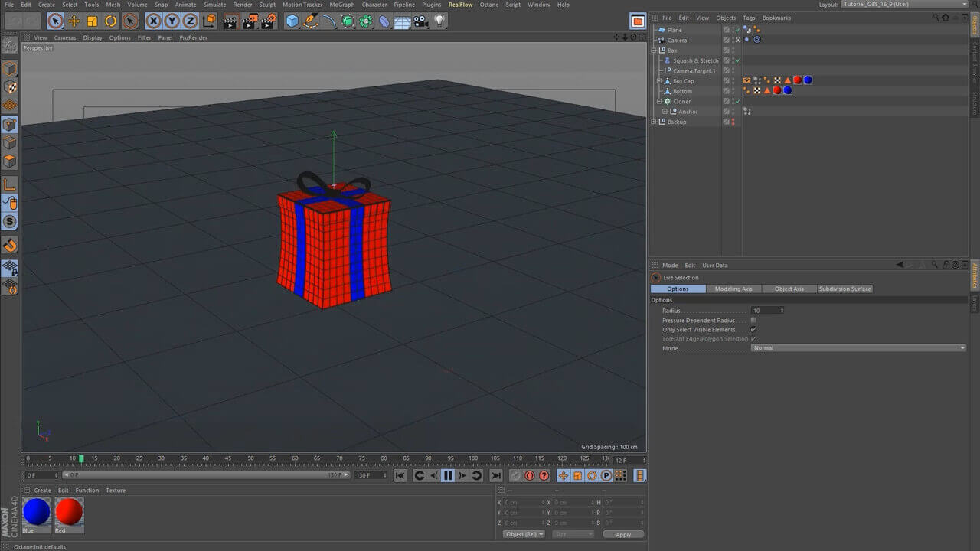Click the Spline Pen tool icon

tap(311, 21)
